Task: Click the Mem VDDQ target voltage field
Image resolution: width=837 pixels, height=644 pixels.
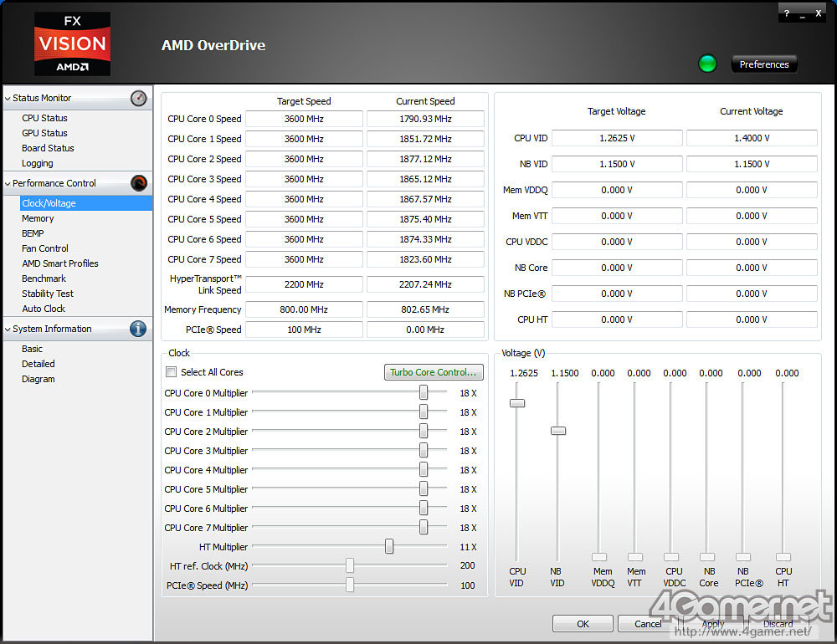Action: (617, 190)
